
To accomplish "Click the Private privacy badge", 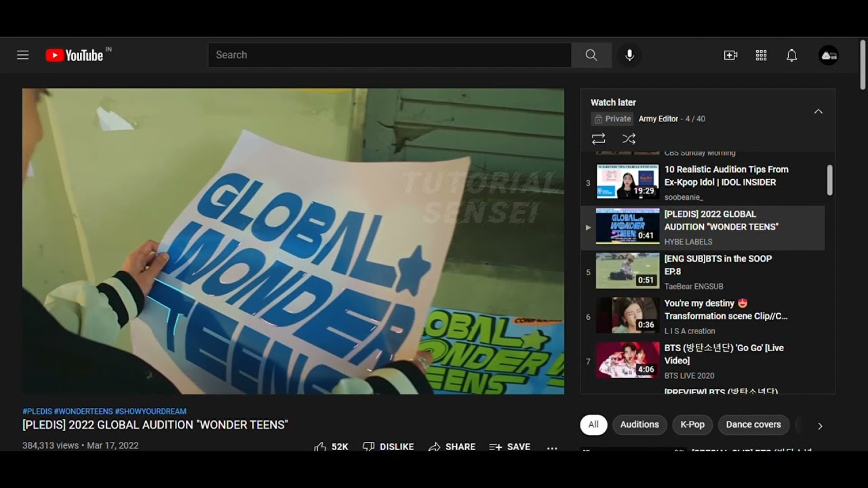I will [x=612, y=119].
